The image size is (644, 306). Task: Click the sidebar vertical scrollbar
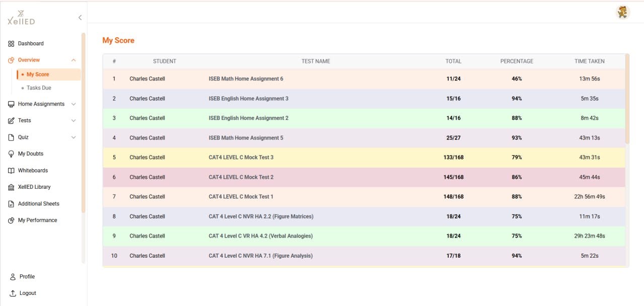pyautogui.click(x=84, y=122)
